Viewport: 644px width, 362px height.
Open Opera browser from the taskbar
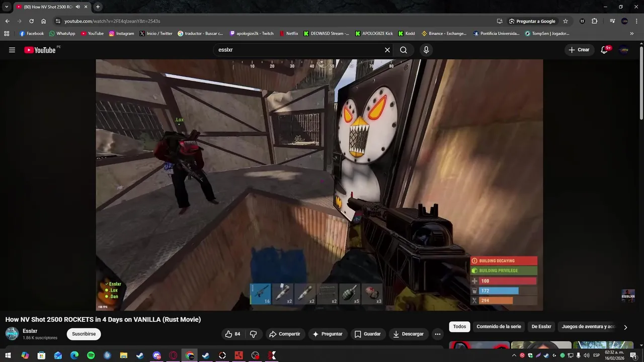[x=173, y=355]
